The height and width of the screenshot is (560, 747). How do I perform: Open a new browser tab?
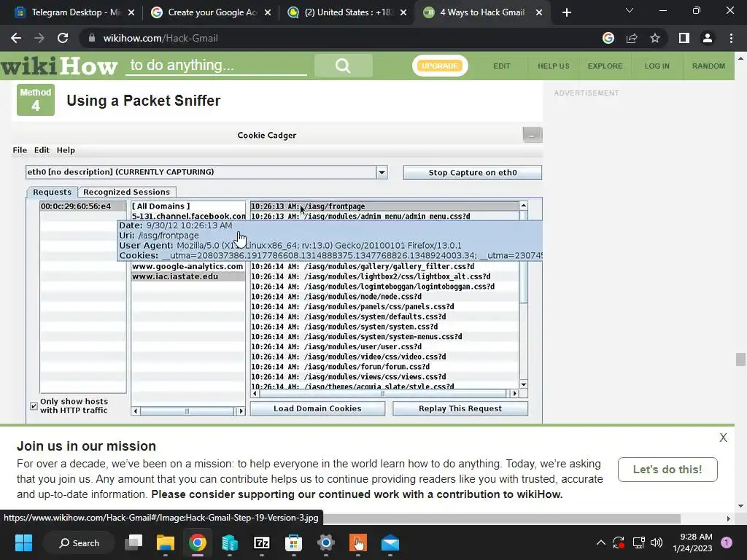coord(566,12)
